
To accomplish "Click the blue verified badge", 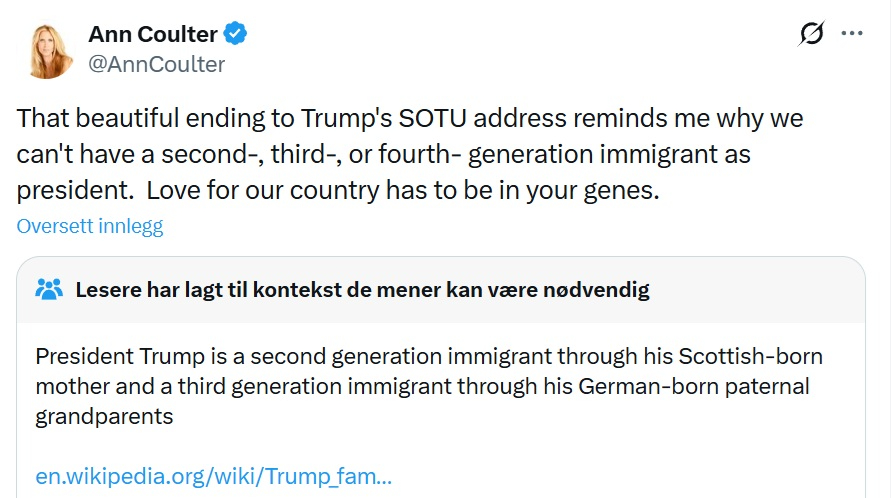I will (236, 34).
